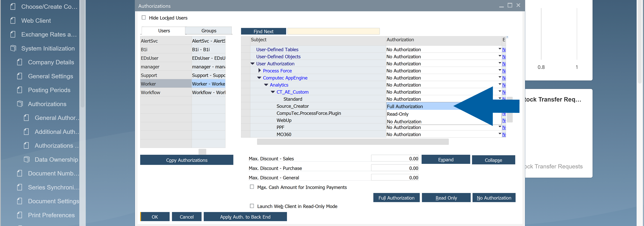Click the Read Only button
Image resolution: width=644 pixels, height=226 pixels.
446,198
